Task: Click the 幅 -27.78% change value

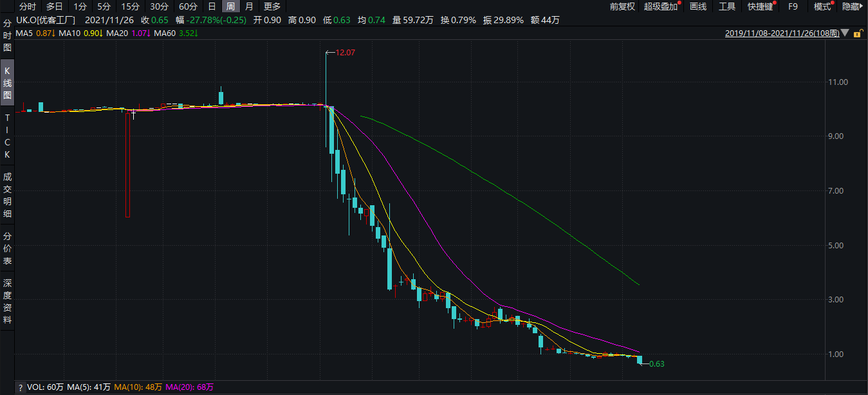Action: click(x=211, y=20)
